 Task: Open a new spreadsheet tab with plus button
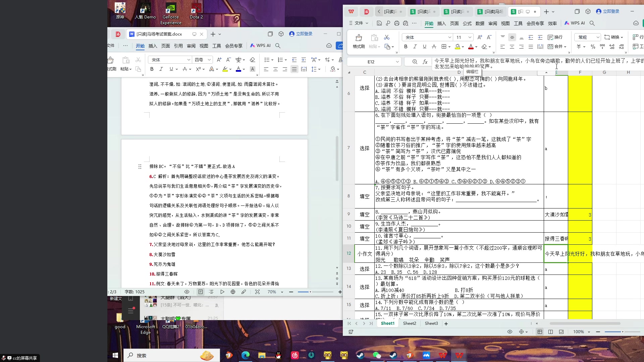click(546, 12)
